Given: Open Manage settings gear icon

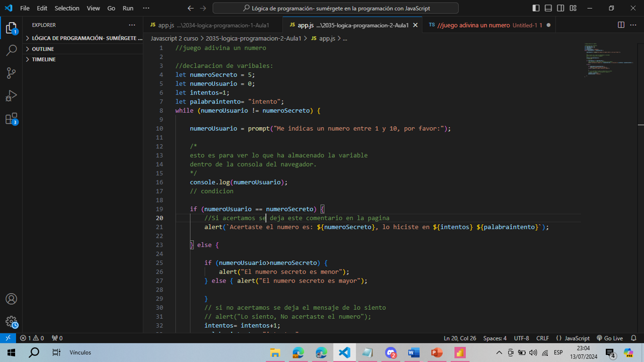Looking at the screenshot, I should [x=11, y=322].
